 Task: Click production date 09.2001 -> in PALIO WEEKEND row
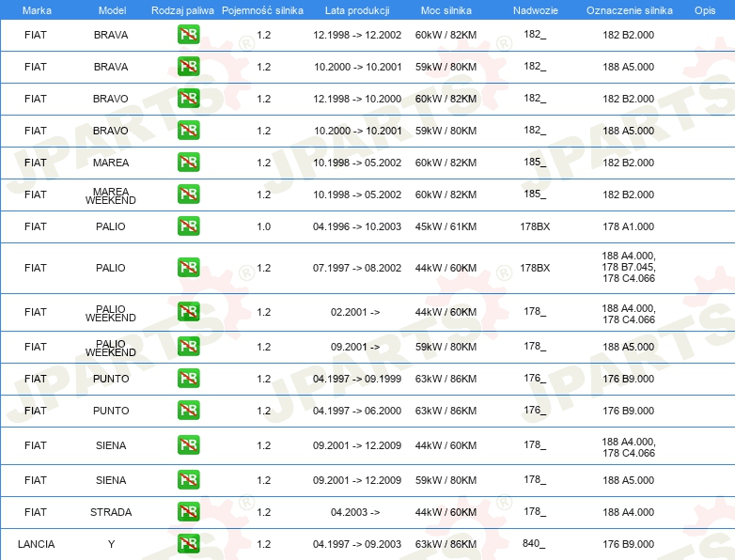pyautogui.click(x=355, y=347)
